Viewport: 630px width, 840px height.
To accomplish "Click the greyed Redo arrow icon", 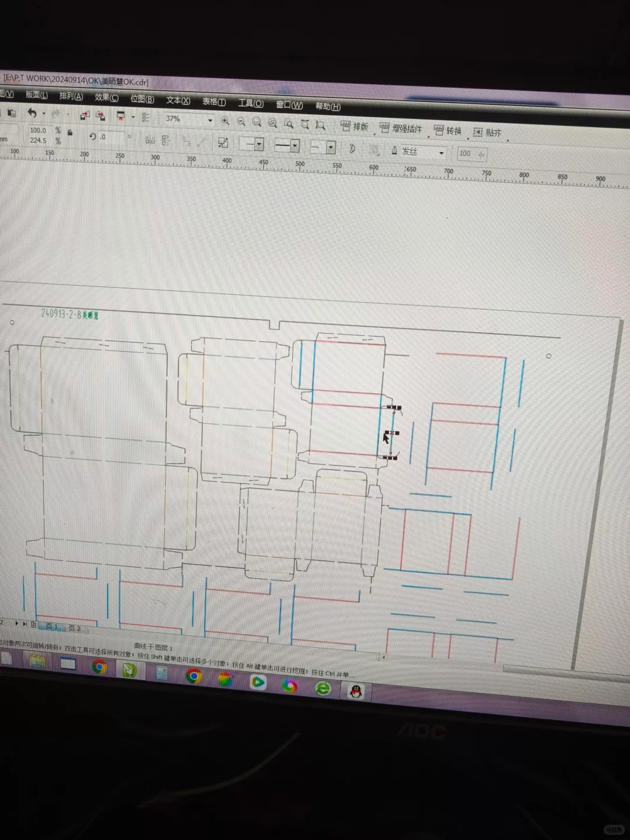I will pos(56,114).
